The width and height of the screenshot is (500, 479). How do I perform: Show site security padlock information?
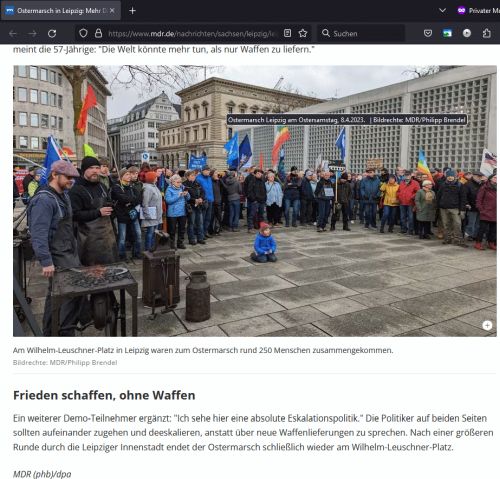pyautogui.click(x=98, y=33)
